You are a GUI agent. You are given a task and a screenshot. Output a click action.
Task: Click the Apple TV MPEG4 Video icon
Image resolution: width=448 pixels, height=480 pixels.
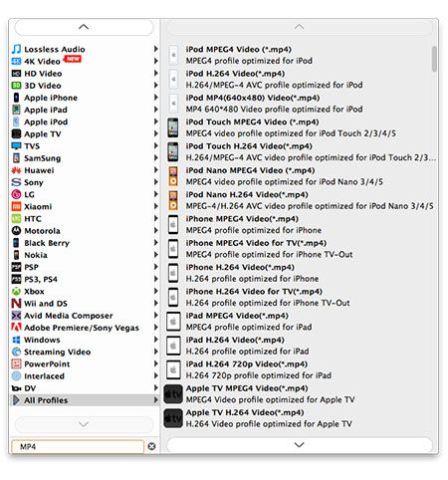[173, 394]
